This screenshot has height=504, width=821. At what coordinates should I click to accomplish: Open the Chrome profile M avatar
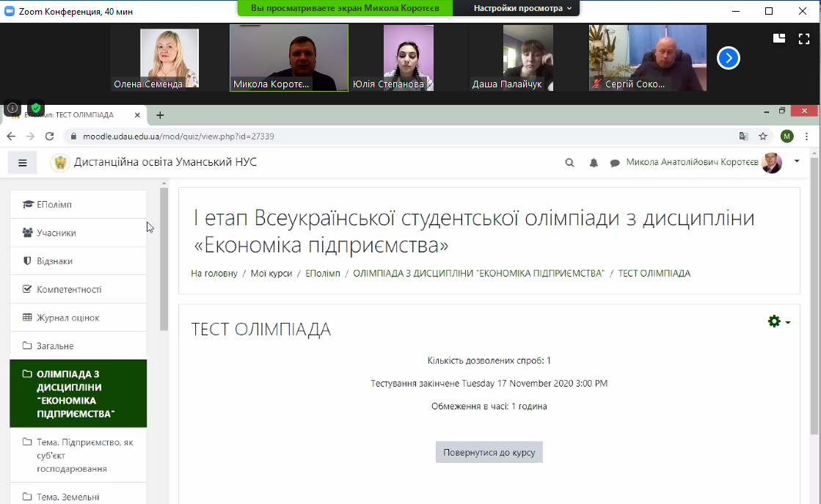[x=787, y=136]
